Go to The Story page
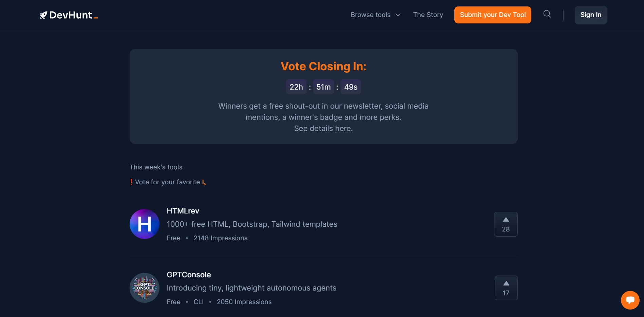644x317 pixels. point(428,15)
